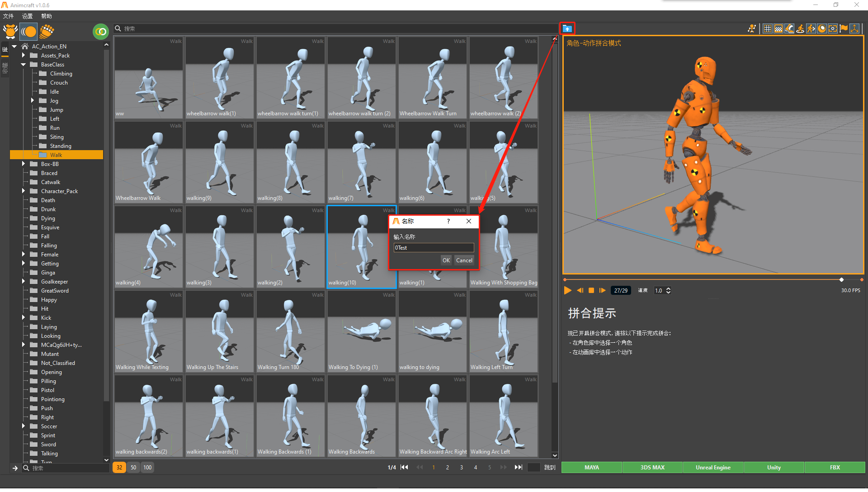The height and width of the screenshot is (492, 868).
Task: Click the upload folder icon
Action: (x=567, y=28)
